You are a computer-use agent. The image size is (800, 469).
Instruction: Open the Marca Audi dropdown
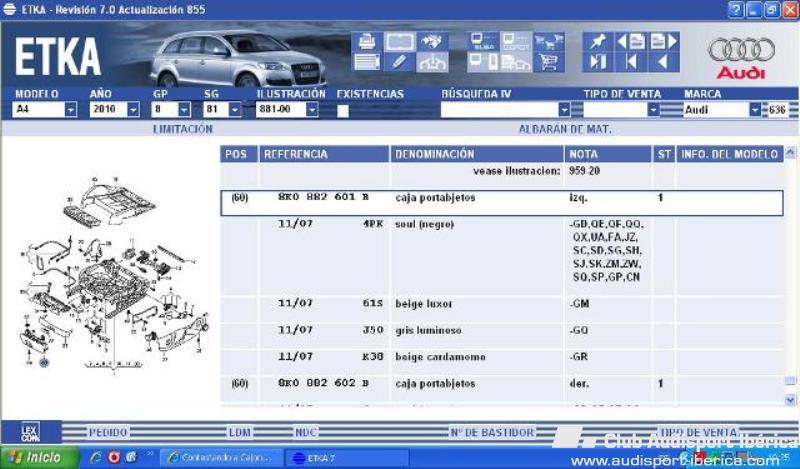coord(755,110)
